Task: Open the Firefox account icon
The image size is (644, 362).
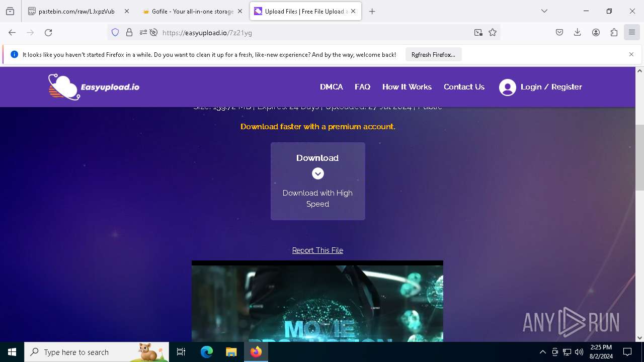Action: pos(596,33)
